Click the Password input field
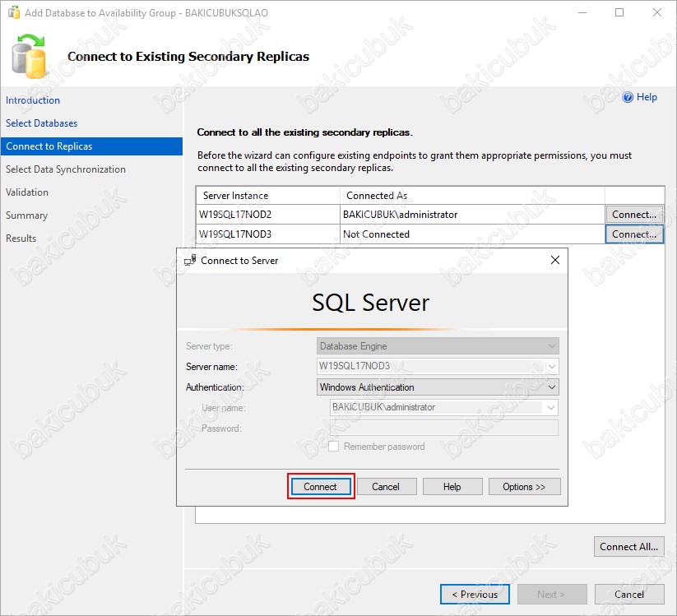 coord(444,428)
